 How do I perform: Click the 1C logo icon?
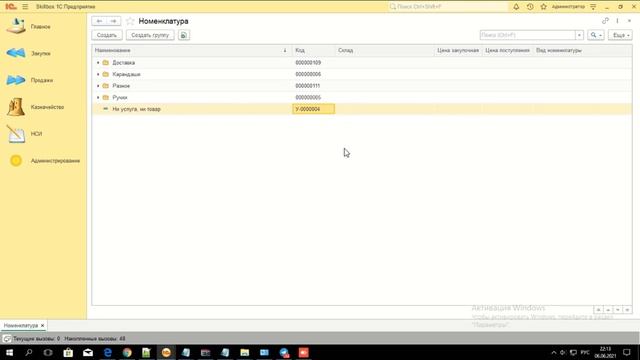(11, 7)
